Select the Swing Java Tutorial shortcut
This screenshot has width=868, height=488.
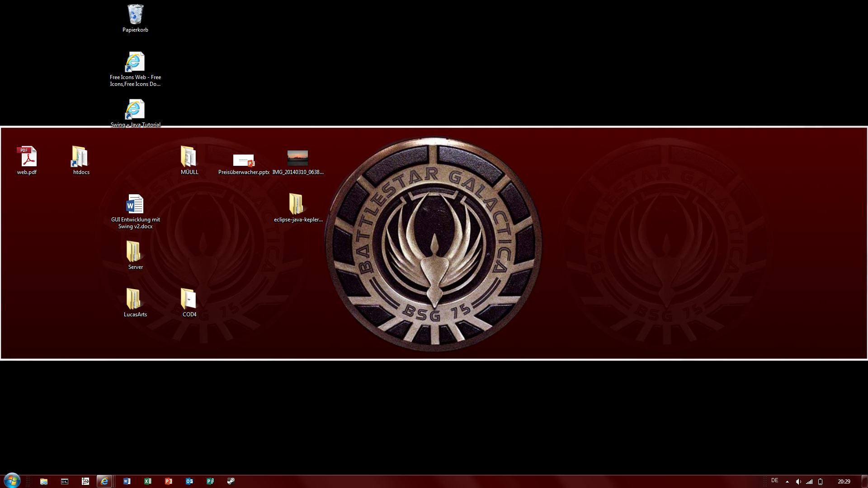[135, 113]
